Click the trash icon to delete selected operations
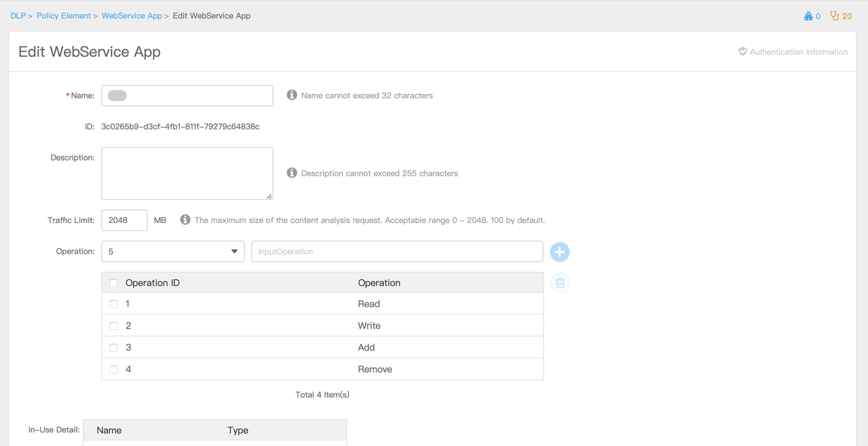 click(x=559, y=283)
